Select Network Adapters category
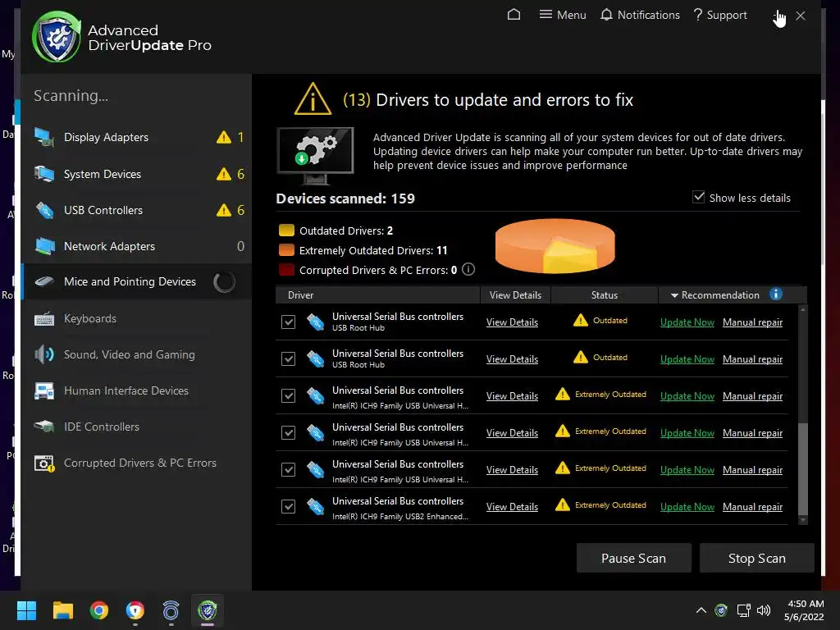This screenshot has width=840, height=630. 137,246
